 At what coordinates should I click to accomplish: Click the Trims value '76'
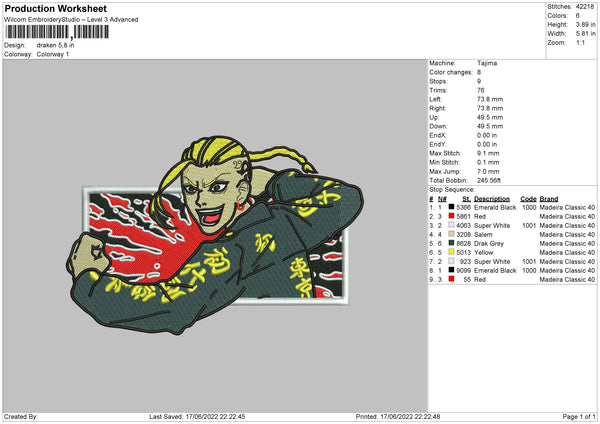pos(481,90)
